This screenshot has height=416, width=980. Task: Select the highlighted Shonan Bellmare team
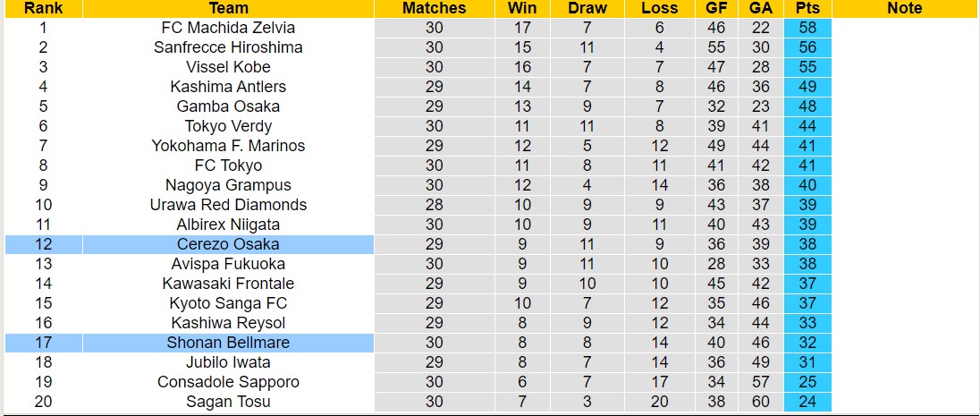coord(228,343)
